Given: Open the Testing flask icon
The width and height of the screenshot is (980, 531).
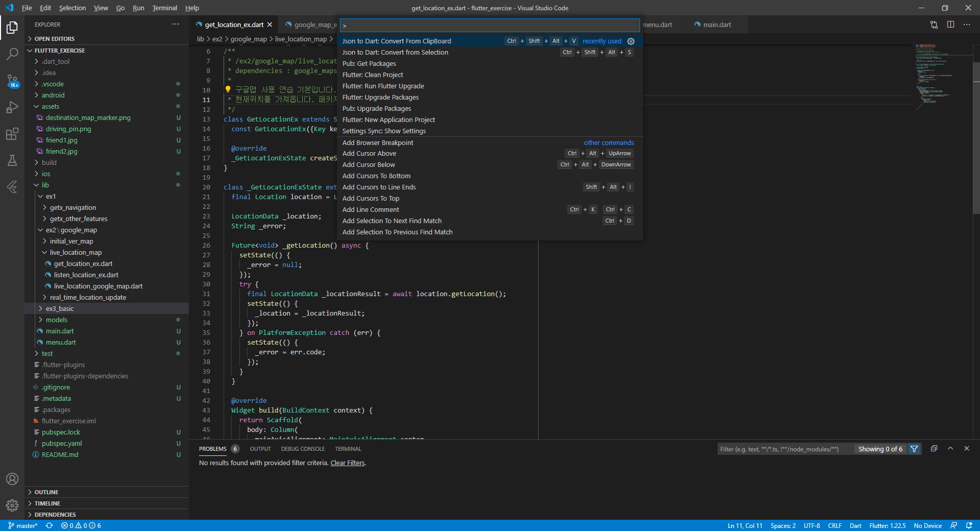Looking at the screenshot, I should [12, 160].
